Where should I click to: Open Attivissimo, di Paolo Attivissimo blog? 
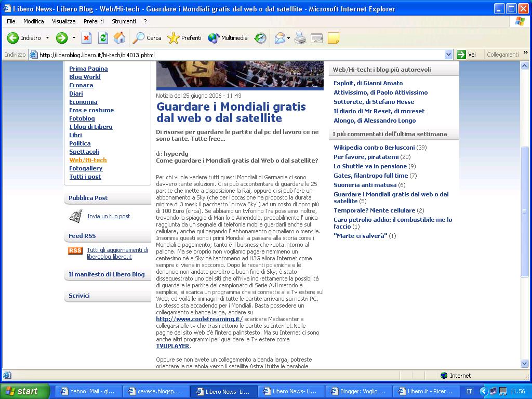pyautogui.click(x=381, y=92)
